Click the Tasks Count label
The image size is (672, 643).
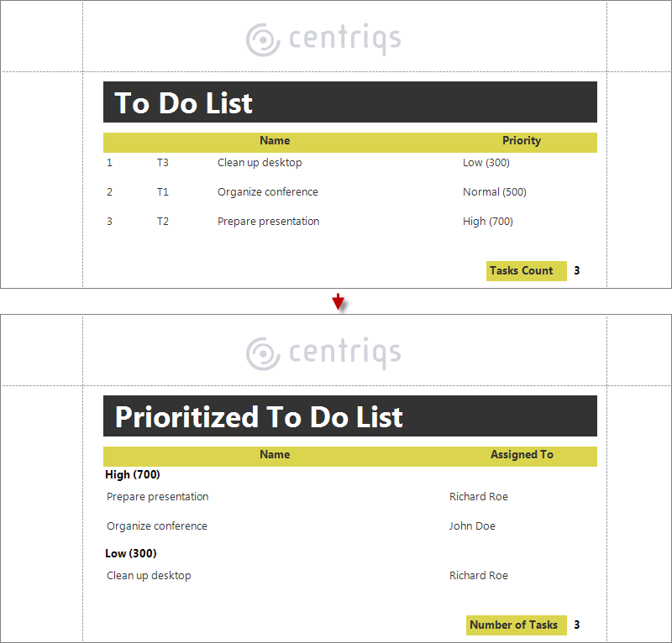click(x=522, y=271)
